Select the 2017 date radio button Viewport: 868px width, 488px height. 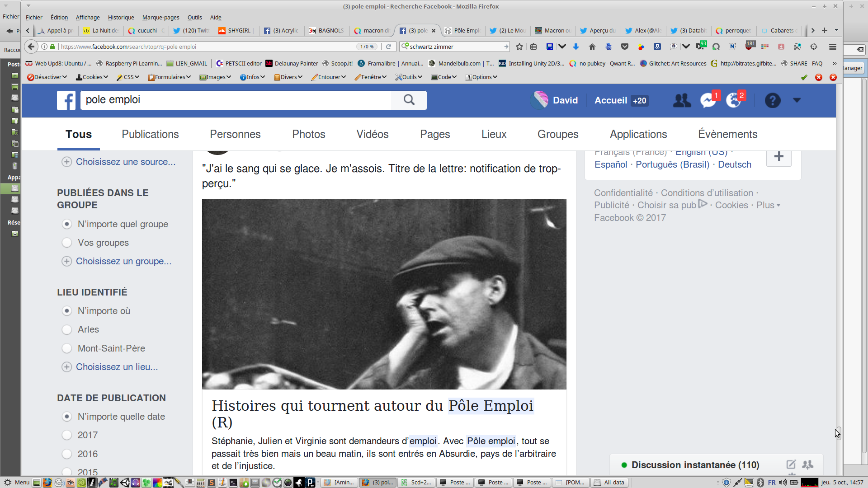67,435
